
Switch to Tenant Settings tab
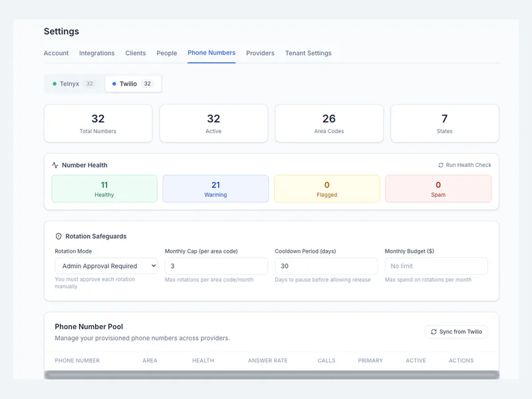308,53
